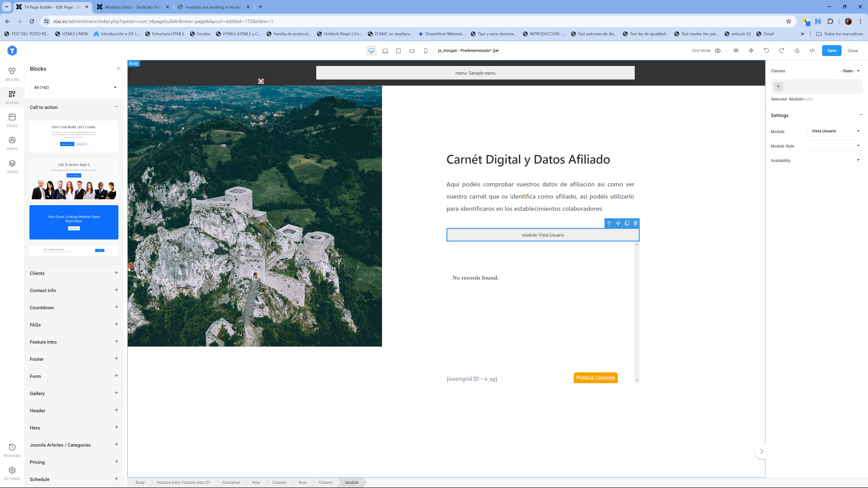Viewport: 868px width, 488px height.
Task: Click the blue Save button
Action: pos(831,51)
